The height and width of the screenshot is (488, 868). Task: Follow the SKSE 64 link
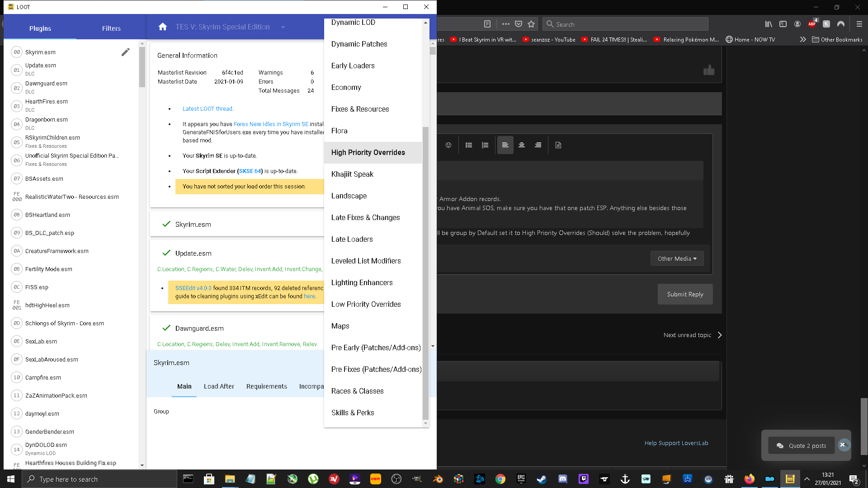[250, 171]
